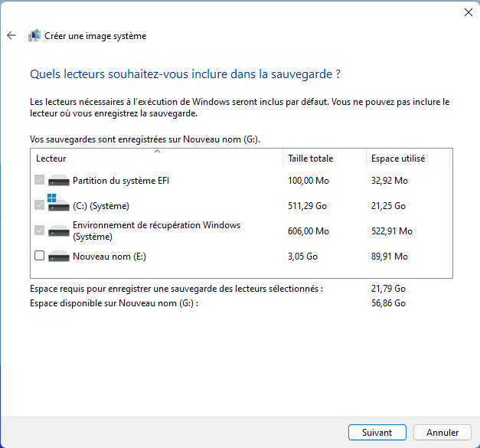Click the 522,91 Mo used space value
Screen dimensions: 480x448
[x=392, y=231]
